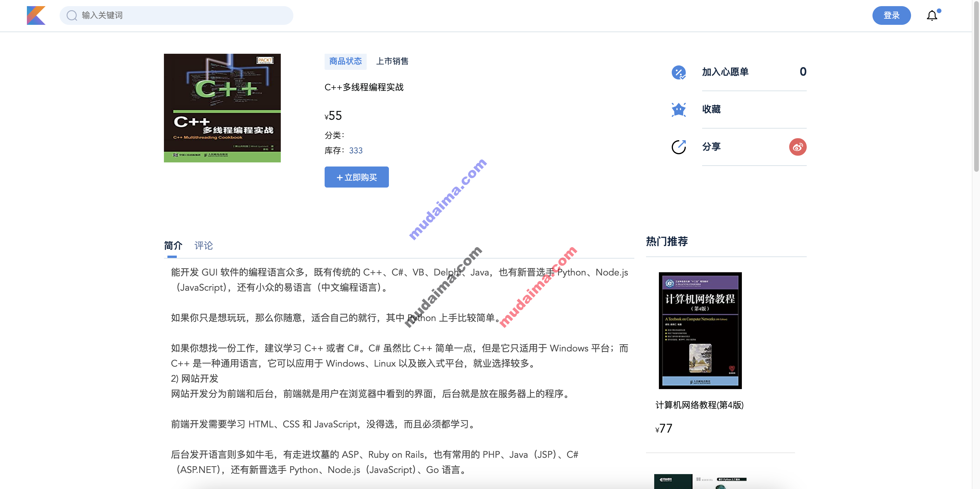Click the stock value 333
The width and height of the screenshot is (980, 489).
point(356,150)
